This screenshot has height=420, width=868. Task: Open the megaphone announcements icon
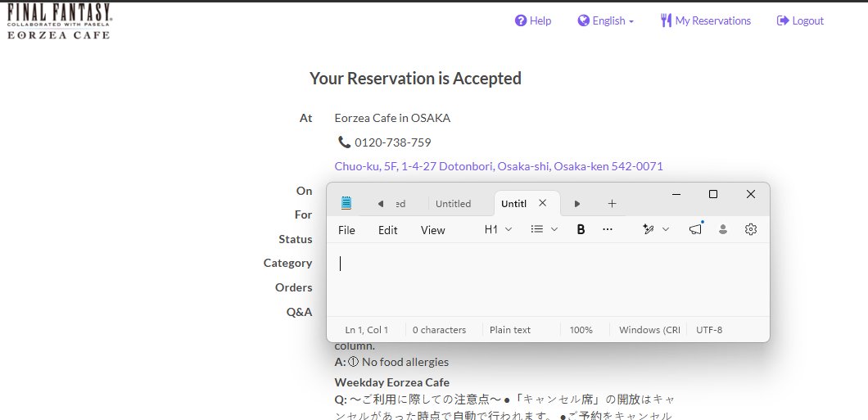tap(695, 229)
